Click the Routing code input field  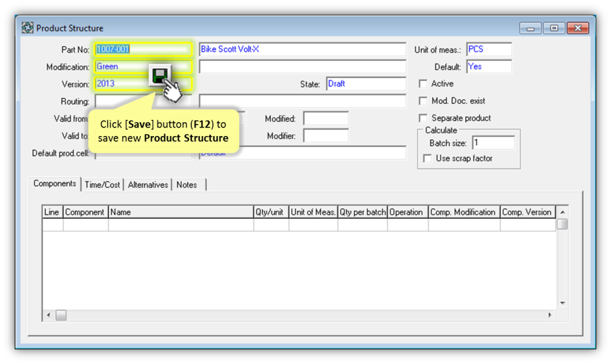coord(143,101)
